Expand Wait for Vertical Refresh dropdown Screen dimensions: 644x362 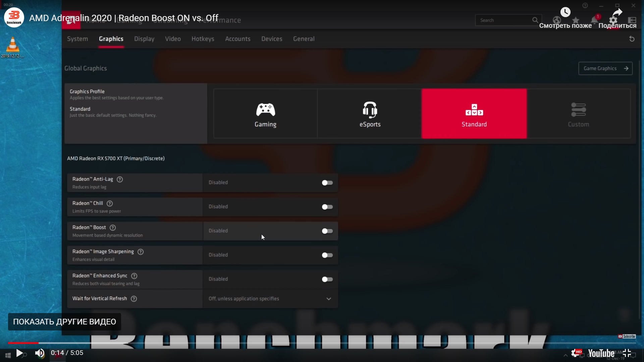pyautogui.click(x=328, y=299)
